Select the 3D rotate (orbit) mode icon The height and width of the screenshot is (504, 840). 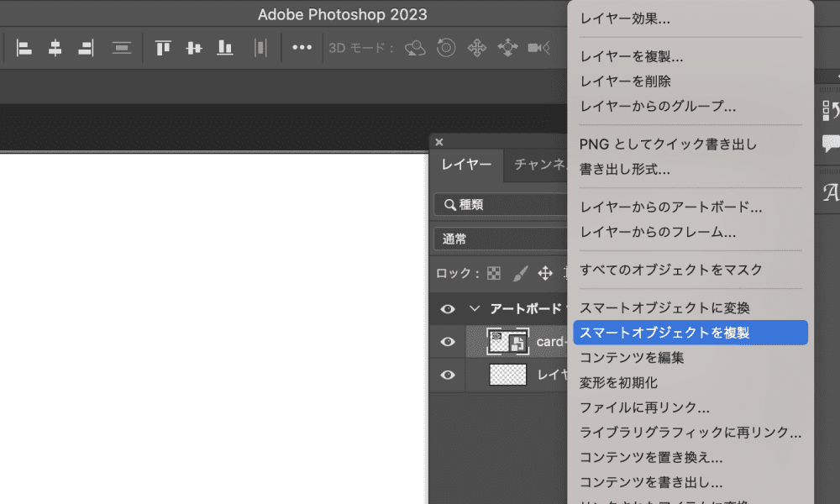tap(415, 48)
